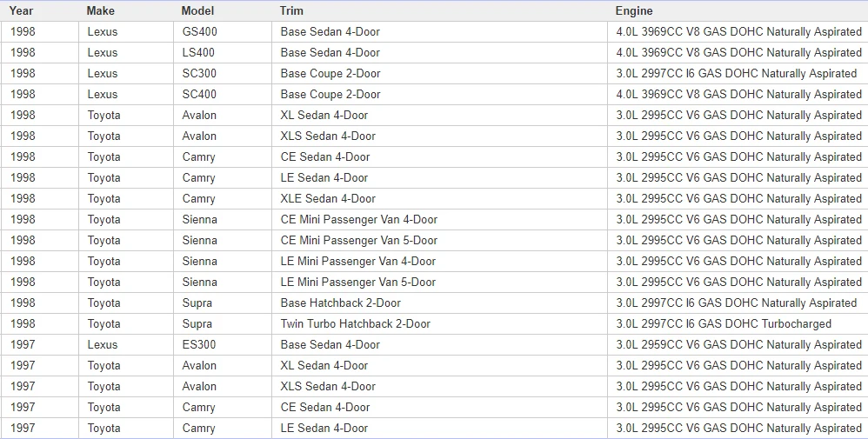Click the Twin Turbo Hatchback 2-Door trim cell
The image size is (868, 439).
tap(439, 324)
